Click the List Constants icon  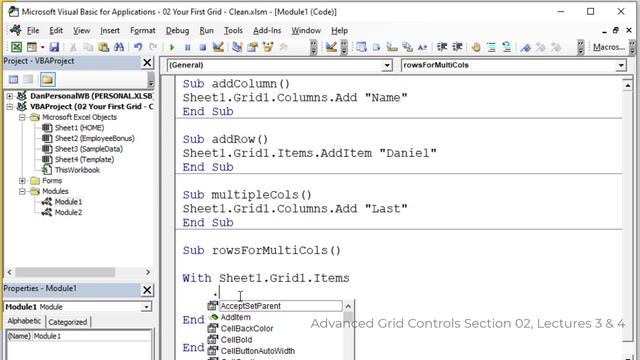tap(376, 47)
